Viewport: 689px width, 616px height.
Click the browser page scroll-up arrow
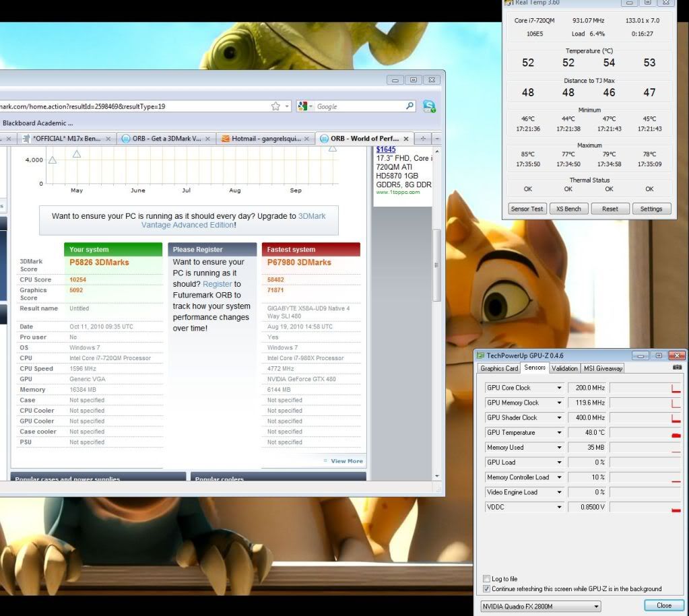(437, 151)
